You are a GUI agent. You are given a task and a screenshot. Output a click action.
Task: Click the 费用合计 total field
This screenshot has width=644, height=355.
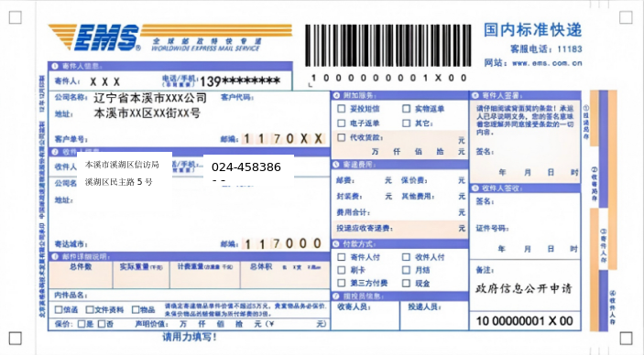[400, 212]
